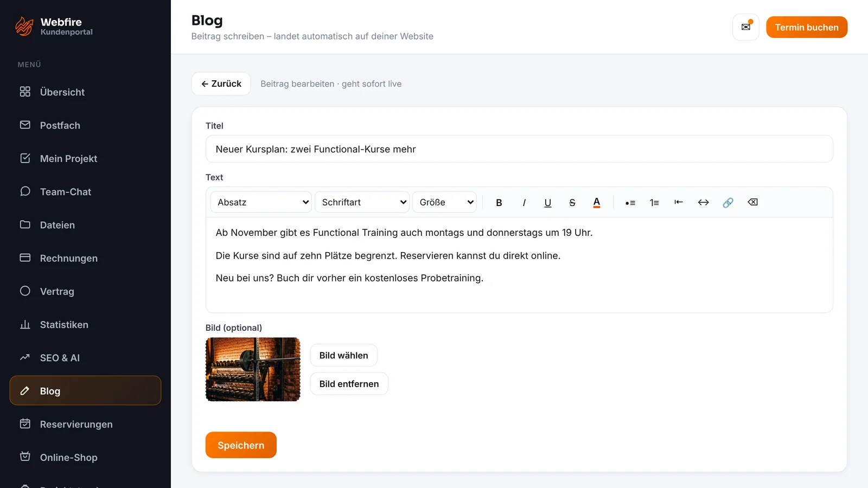The image size is (868, 488).
Task: Open the Schriftart font dropdown
Action: coord(362,202)
